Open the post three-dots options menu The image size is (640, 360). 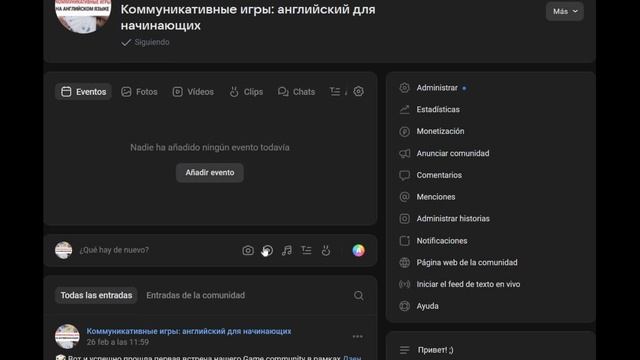coord(358,336)
